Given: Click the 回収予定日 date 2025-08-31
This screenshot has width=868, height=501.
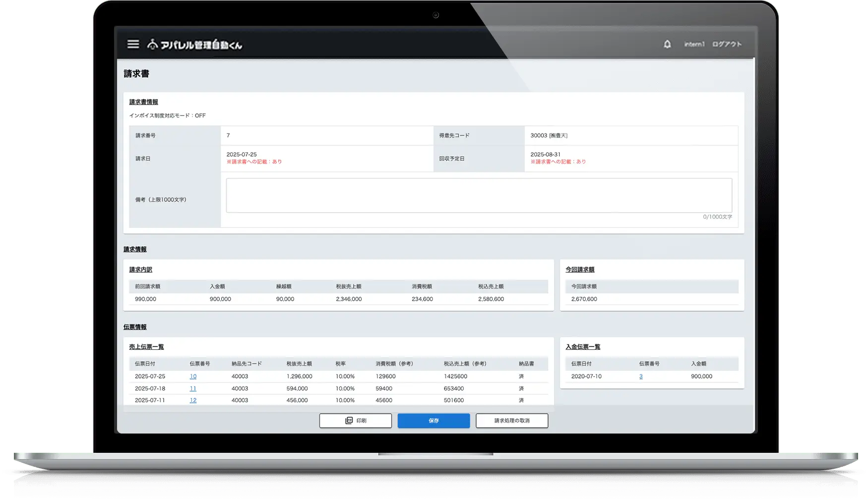Looking at the screenshot, I should [x=545, y=154].
